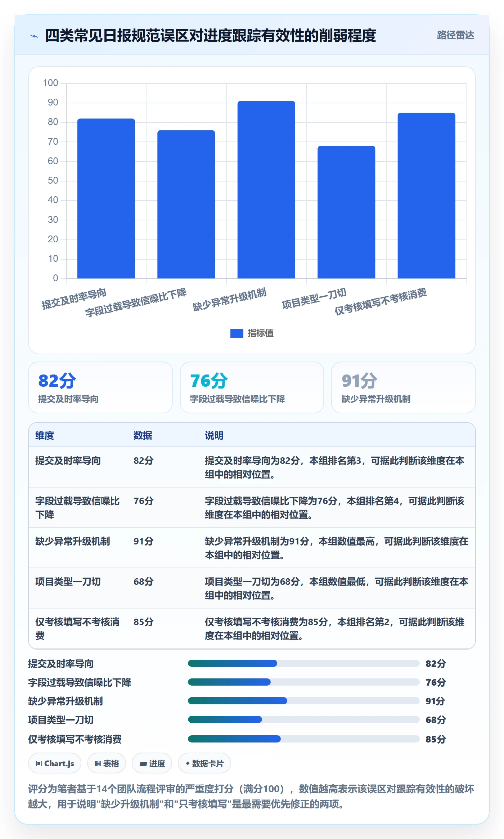Select the 数据卡片 tag chip
The height and width of the screenshot is (839, 504).
204,763
